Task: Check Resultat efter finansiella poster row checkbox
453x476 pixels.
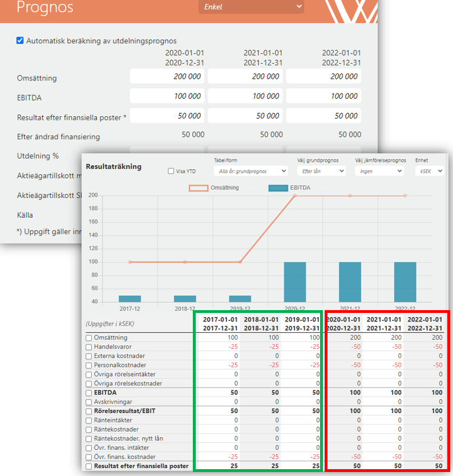Action: click(88, 466)
